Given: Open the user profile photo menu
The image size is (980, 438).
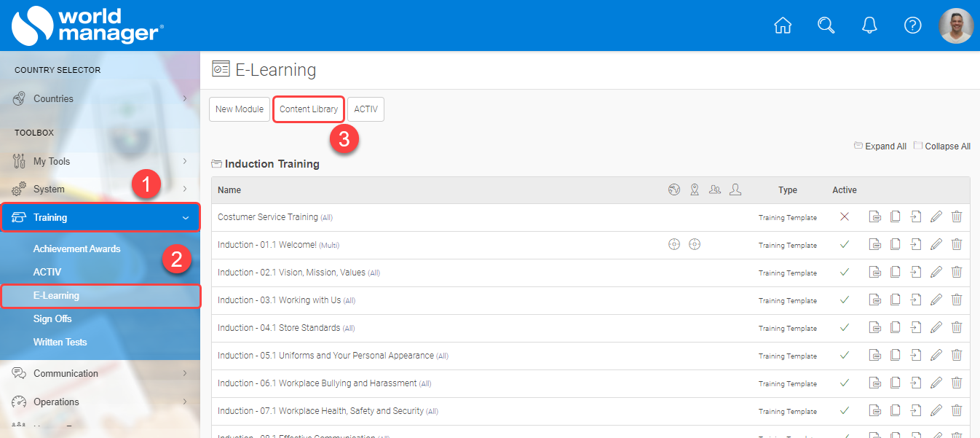Looking at the screenshot, I should 956,26.
